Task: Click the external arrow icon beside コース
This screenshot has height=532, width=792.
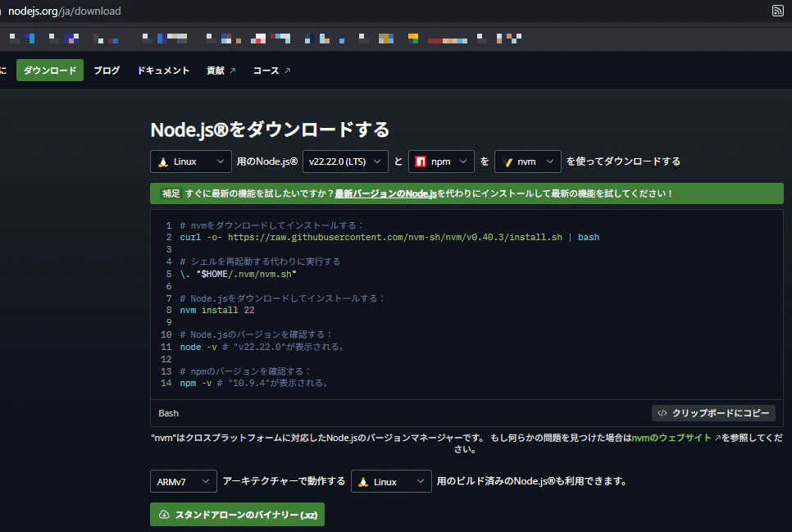Action: [x=287, y=70]
